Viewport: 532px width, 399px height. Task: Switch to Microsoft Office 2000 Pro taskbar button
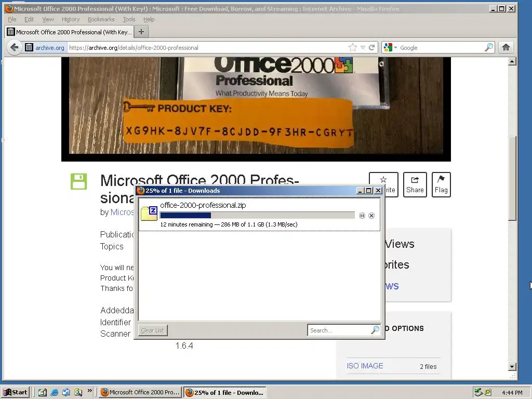click(140, 392)
